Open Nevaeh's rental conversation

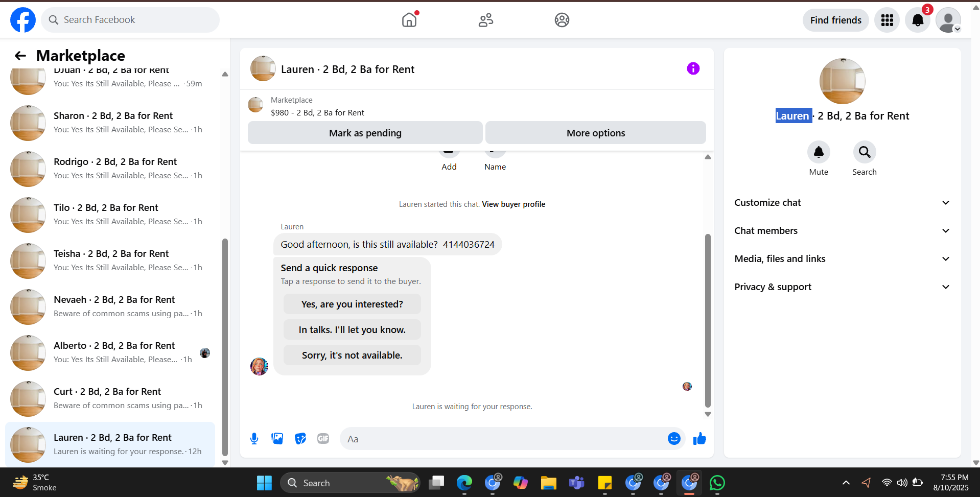110,307
